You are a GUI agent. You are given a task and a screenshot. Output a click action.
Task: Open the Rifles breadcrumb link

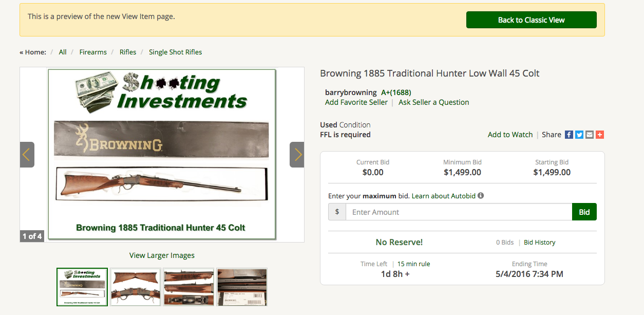pos(128,52)
